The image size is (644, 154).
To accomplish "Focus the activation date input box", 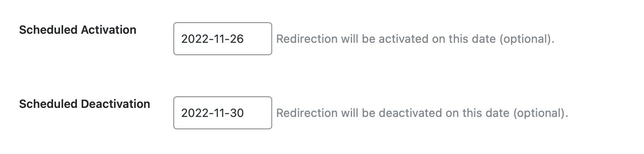I will [223, 39].
